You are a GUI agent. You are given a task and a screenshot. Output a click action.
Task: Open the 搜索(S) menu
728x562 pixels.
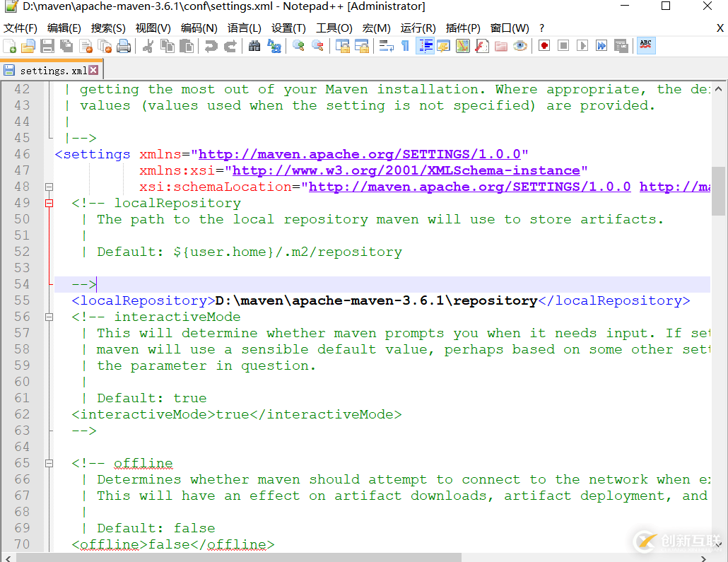(107, 28)
